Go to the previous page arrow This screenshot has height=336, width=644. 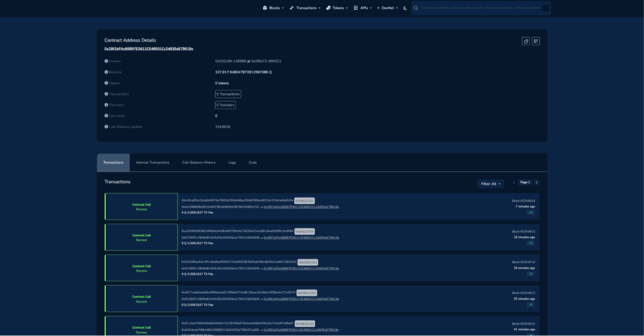[514, 183]
